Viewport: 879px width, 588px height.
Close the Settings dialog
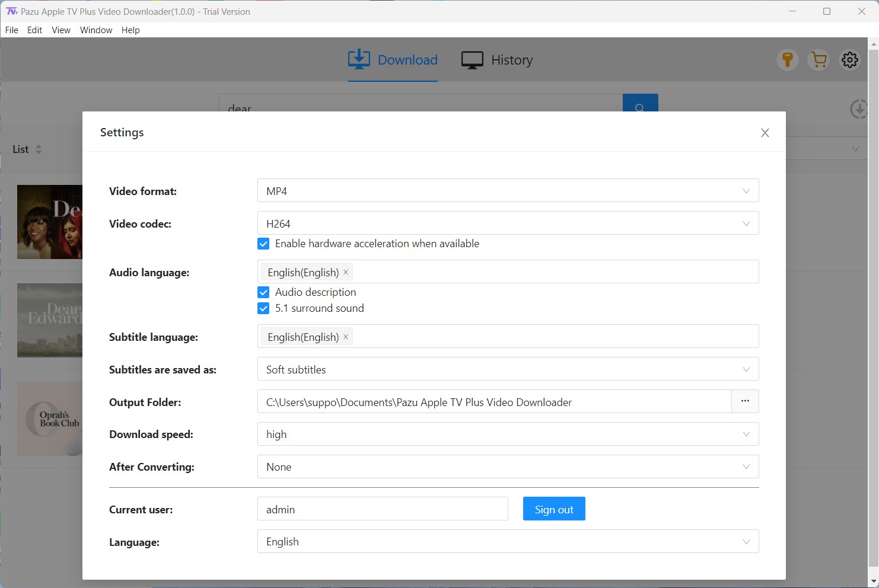pos(765,133)
